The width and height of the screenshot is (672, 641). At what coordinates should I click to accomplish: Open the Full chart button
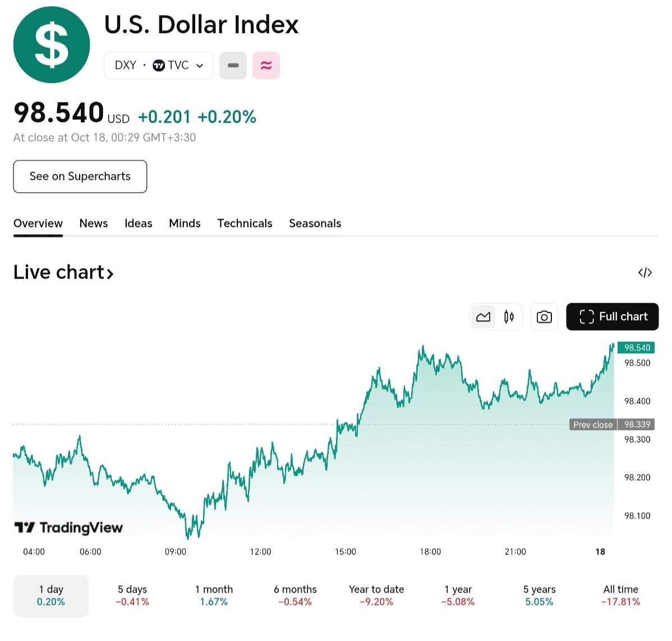coord(613,317)
